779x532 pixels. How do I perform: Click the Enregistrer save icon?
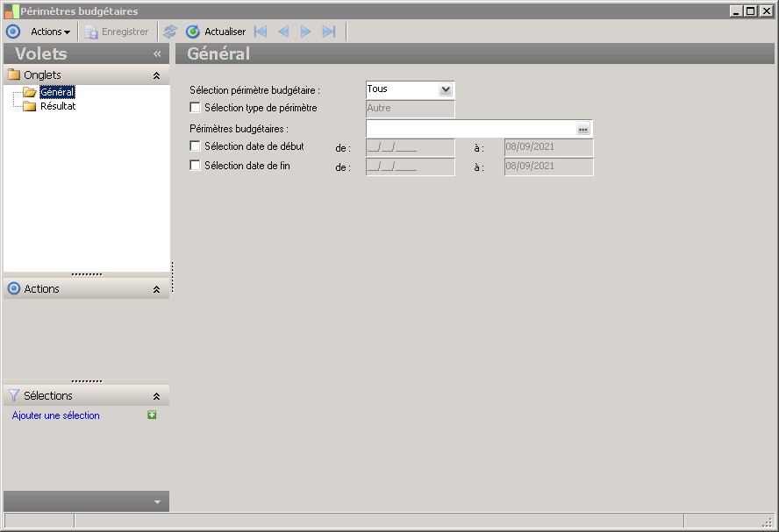pyautogui.click(x=91, y=32)
